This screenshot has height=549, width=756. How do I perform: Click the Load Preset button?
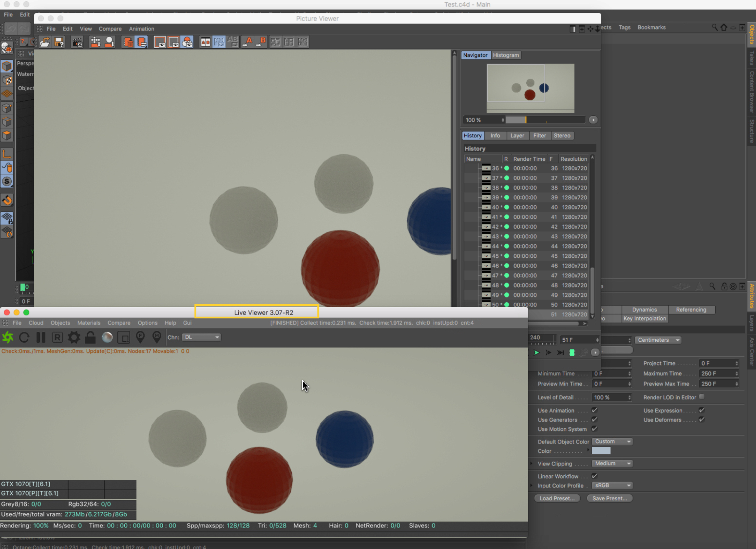click(557, 498)
